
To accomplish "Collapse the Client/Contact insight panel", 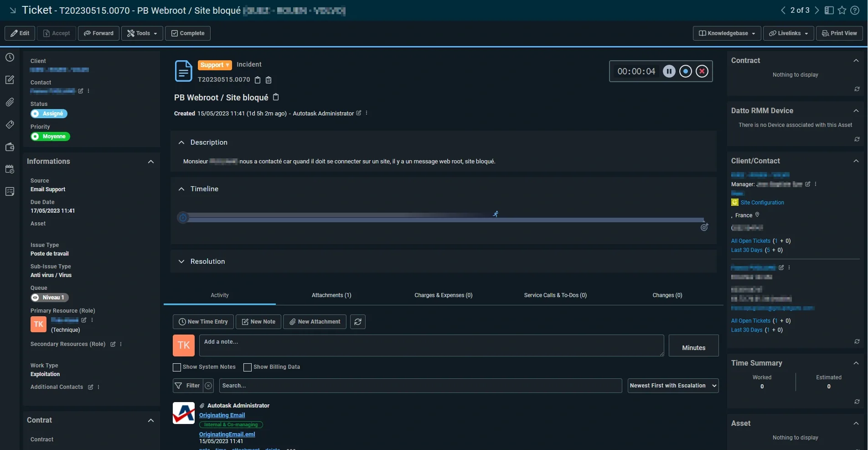I will coord(856,161).
